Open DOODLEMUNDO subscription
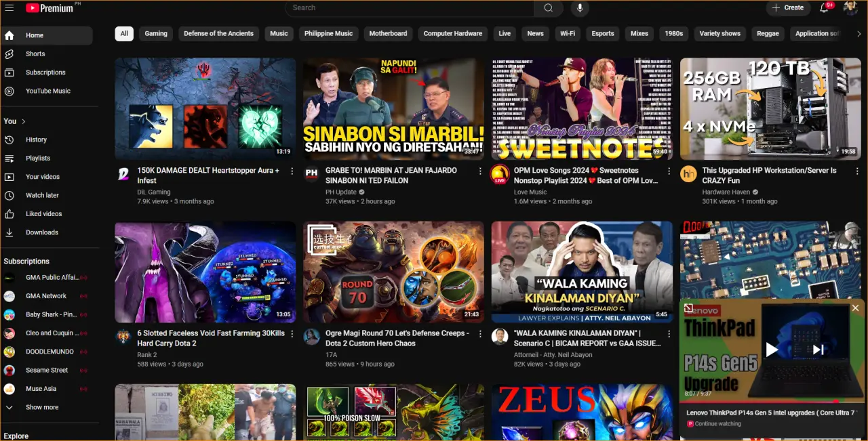 pyautogui.click(x=47, y=352)
